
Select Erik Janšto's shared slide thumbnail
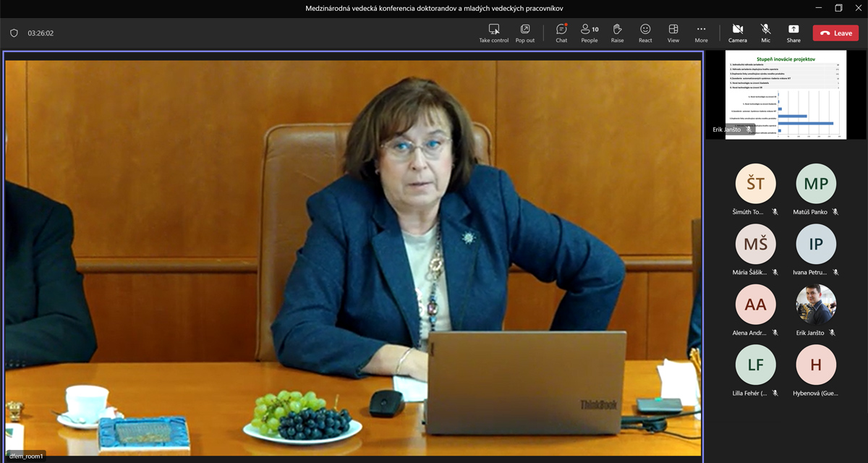click(x=786, y=93)
